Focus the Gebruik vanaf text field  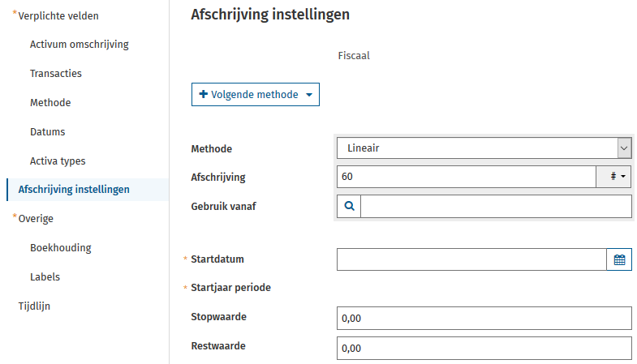point(495,207)
